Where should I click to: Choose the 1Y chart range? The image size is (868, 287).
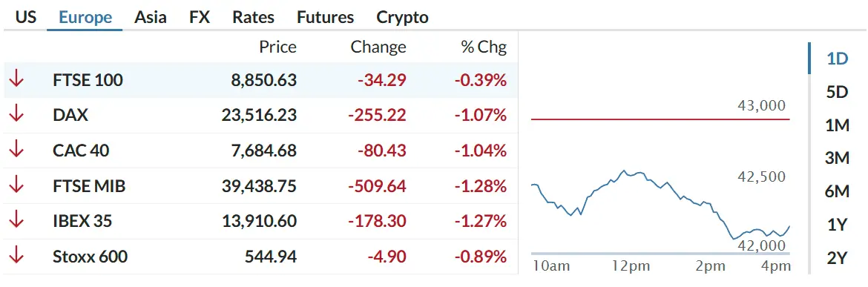[837, 225]
